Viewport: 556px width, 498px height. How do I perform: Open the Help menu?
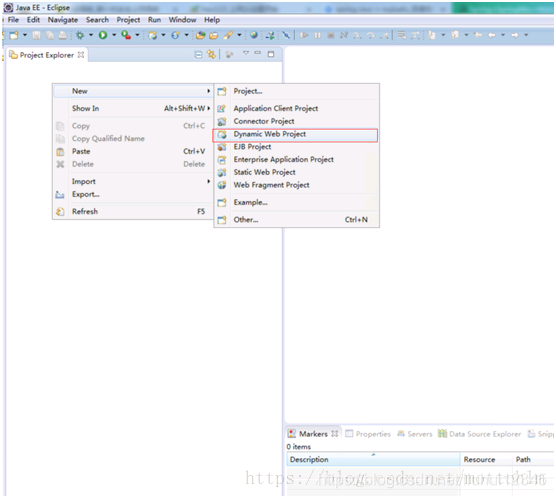(212, 20)
